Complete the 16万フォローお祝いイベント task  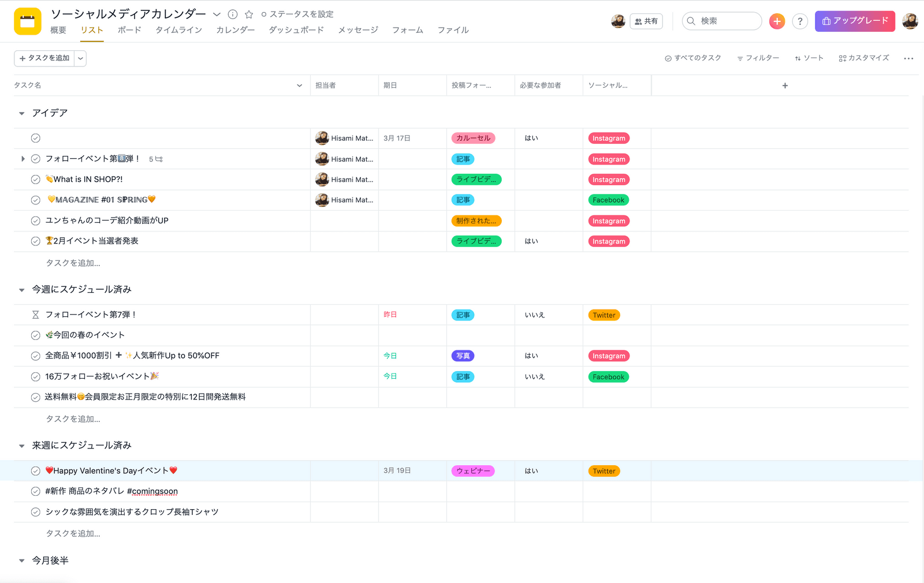pos(35,377)
